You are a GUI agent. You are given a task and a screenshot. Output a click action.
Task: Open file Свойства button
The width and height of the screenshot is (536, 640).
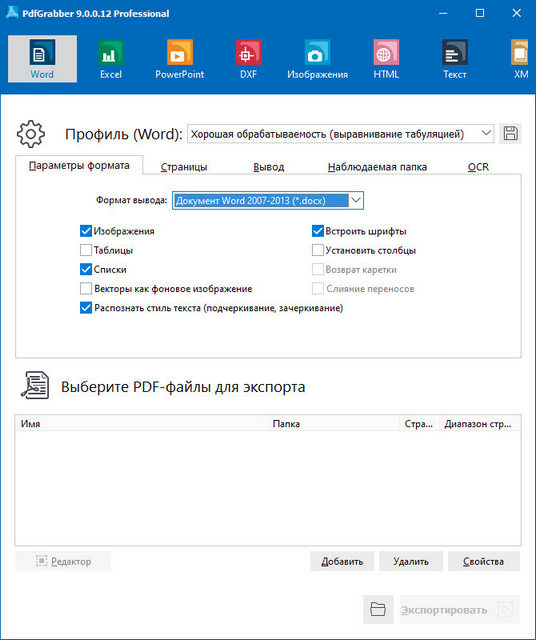pos(484,562)
